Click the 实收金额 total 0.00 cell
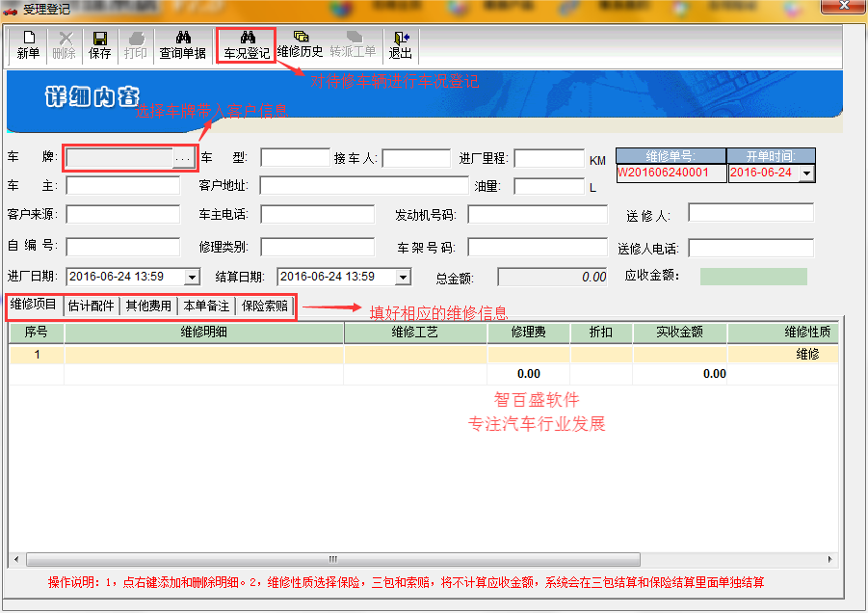868x613 pixels. 680,374
